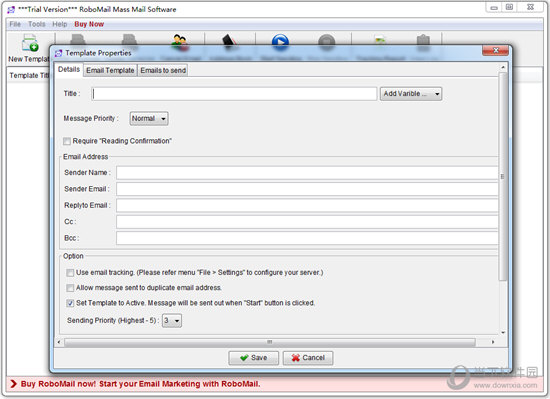Open the Emails to send tab
This screenshot has height=399, width=550.
click(x=163, y=70)
